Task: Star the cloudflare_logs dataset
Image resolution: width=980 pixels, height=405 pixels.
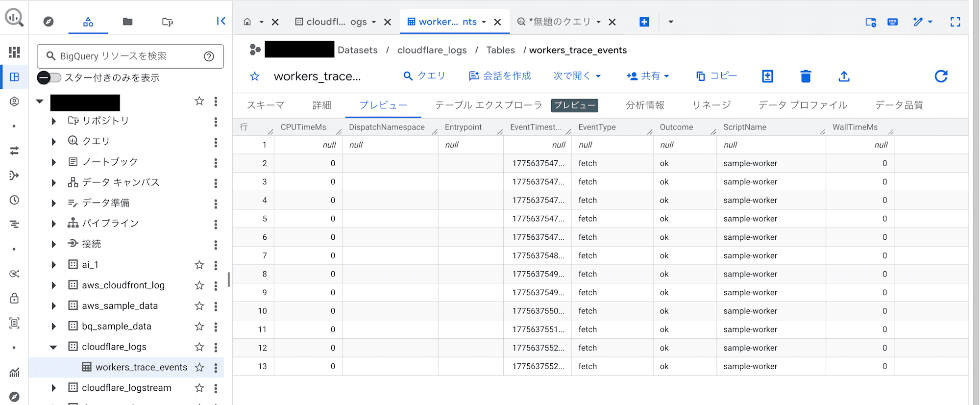Action: tap(199, 347)
